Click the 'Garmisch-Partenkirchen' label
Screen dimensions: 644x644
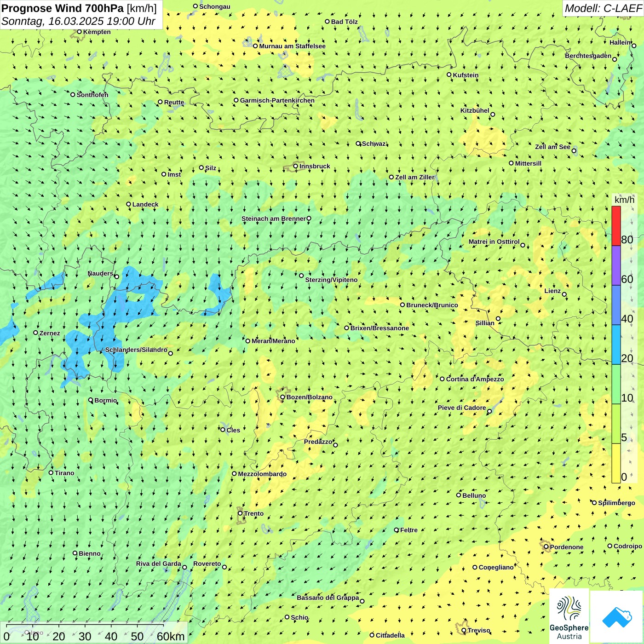pyautogui.click(x=277, y=101)
